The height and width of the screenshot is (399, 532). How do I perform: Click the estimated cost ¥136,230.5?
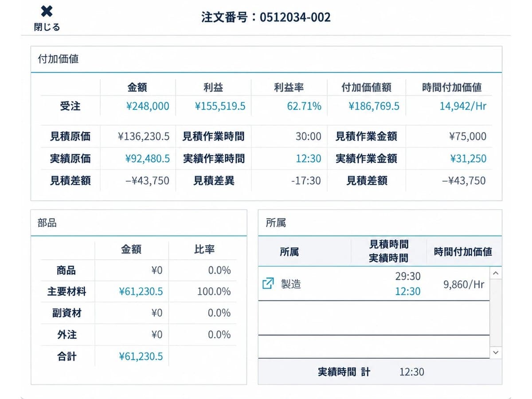(144, 136)
